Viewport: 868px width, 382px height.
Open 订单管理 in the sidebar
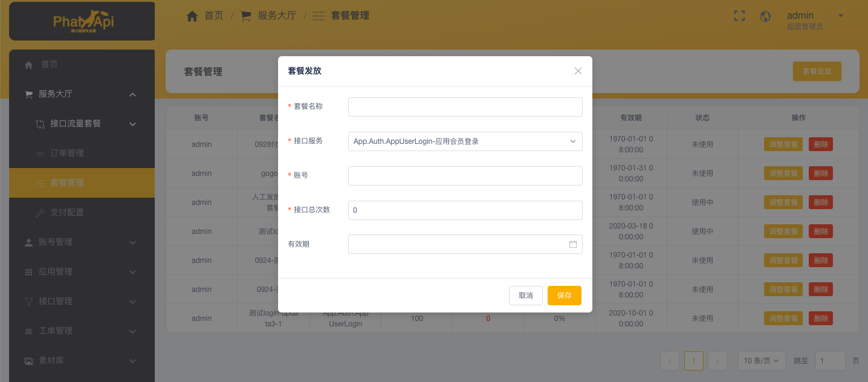click(67, 154)
